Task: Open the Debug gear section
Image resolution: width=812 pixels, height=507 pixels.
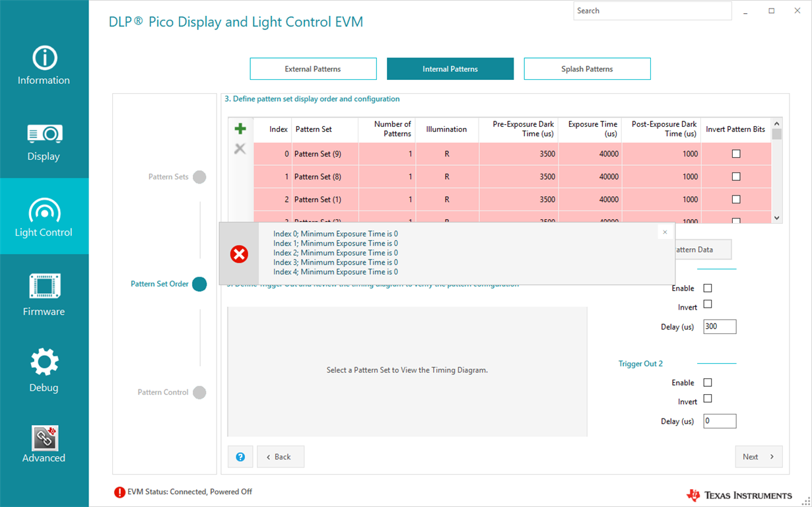Action: tap(44, 370)
